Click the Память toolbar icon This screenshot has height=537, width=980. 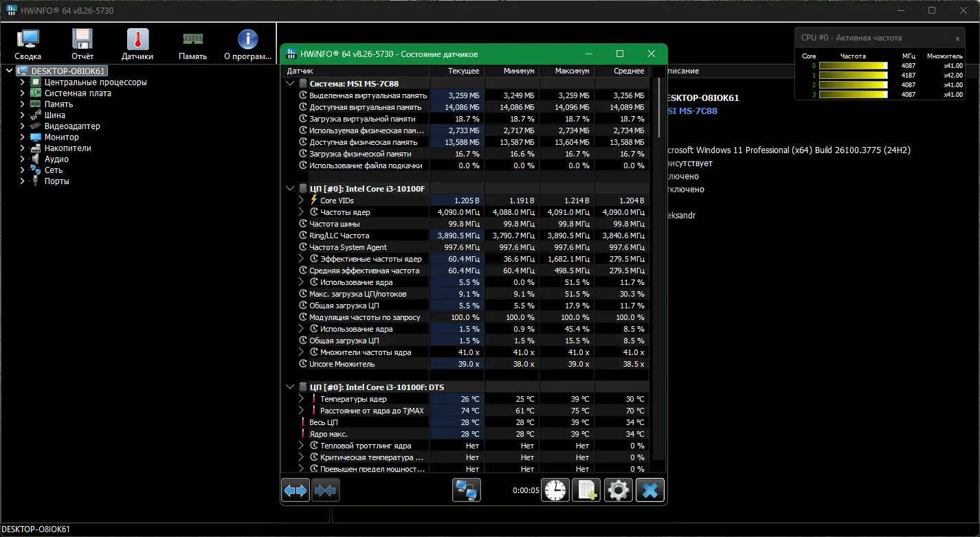[x=192, y=45]
